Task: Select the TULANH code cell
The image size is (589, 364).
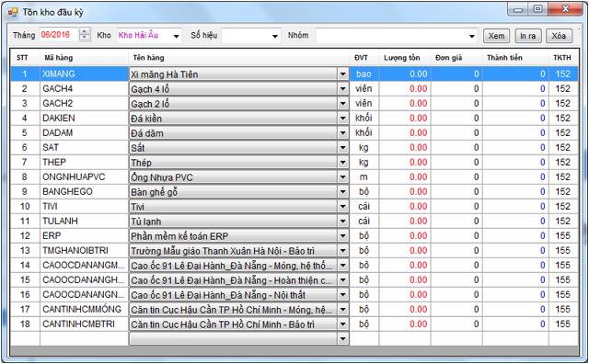Action: click(x=84, y=221)
